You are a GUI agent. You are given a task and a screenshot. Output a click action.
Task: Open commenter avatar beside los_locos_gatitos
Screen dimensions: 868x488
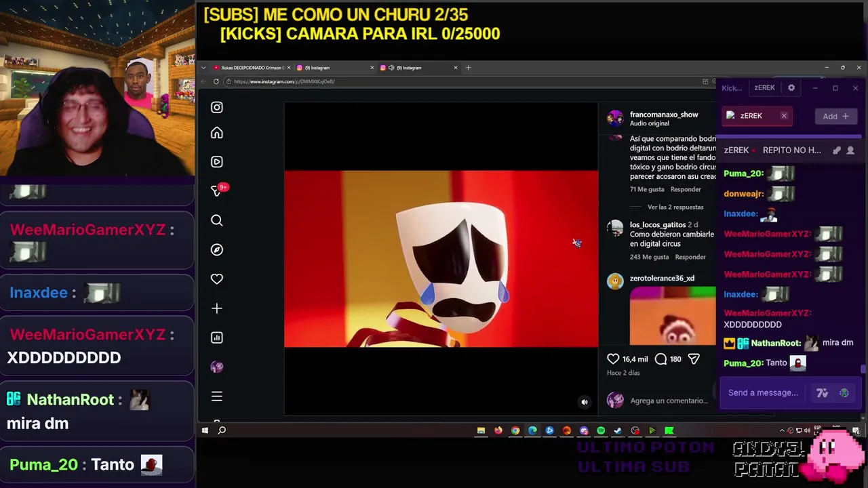[x=615, y=228]
